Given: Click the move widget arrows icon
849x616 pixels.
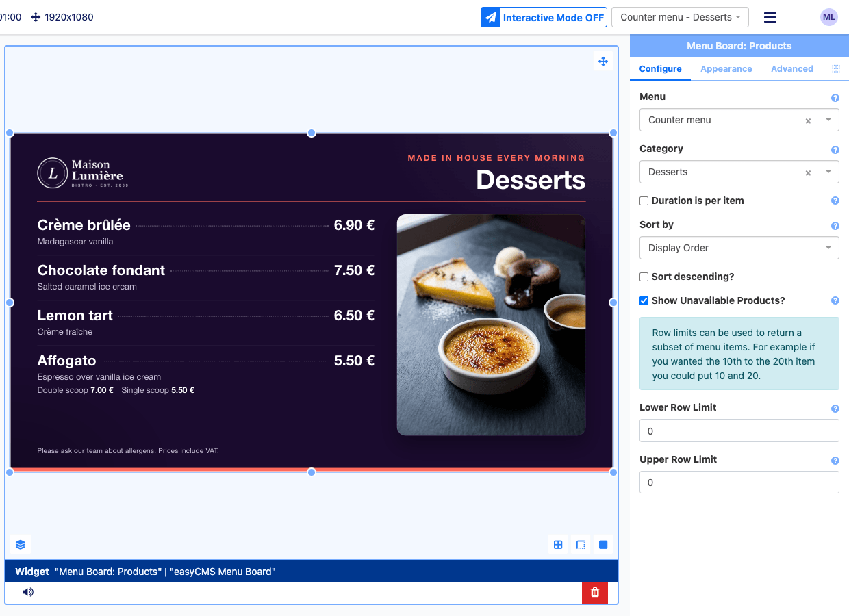Looking at the screenshot, I should (603, 62).
